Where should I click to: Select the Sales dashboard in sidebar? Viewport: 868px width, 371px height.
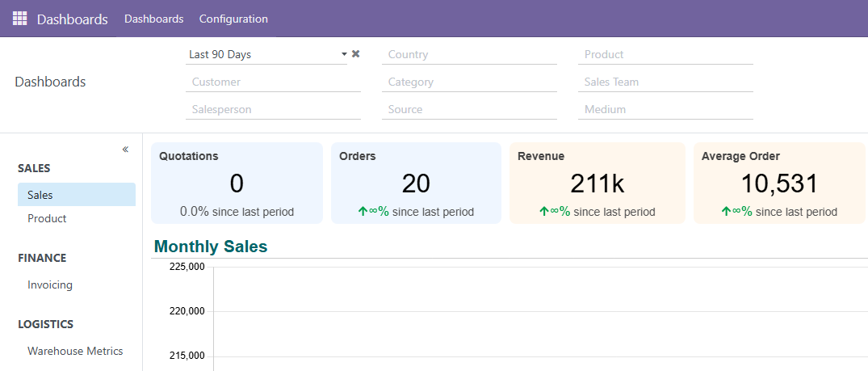pyautogui.click(x=77, y=195)
